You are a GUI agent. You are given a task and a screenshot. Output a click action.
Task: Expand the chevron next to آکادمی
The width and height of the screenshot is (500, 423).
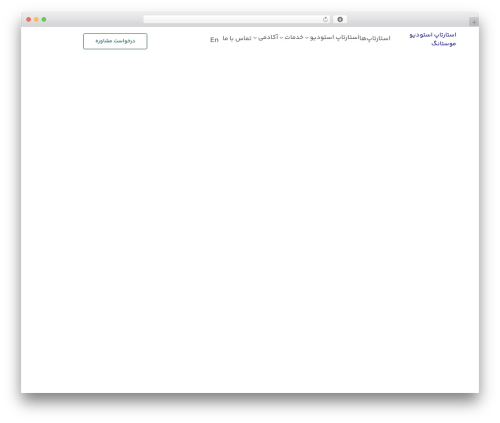point(255,38)
